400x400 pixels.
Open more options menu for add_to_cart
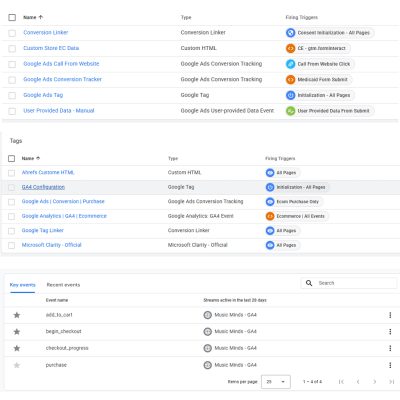390,315
